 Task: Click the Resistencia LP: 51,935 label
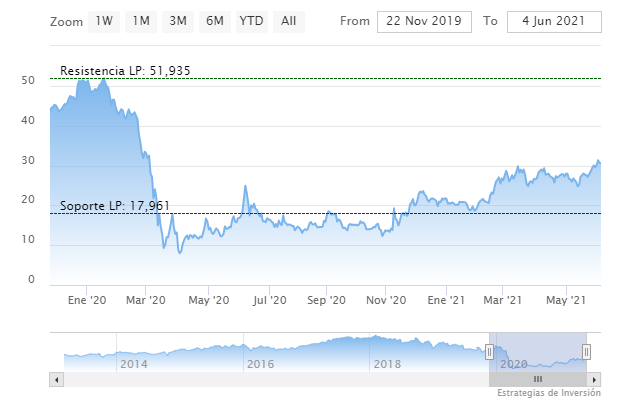click(x=125, y=71)
